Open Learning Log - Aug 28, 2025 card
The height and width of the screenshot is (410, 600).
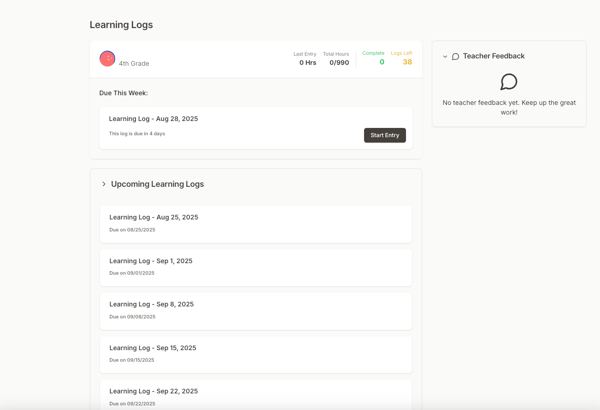tap(153, 119)
